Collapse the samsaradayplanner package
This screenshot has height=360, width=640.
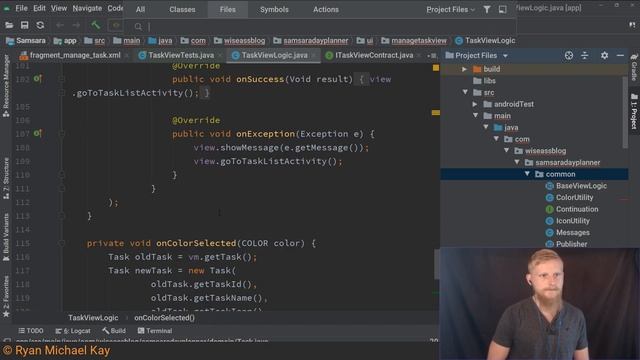[517, 162]
